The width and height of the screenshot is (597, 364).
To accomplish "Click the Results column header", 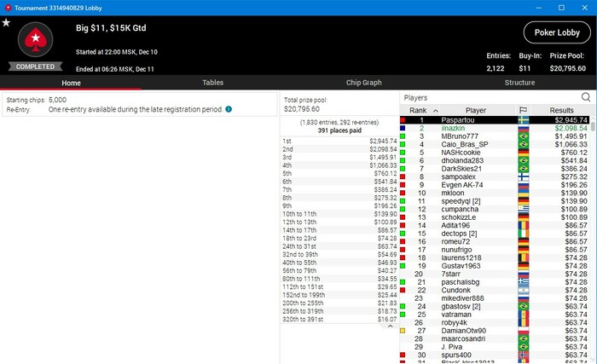I will coord(561,111).
